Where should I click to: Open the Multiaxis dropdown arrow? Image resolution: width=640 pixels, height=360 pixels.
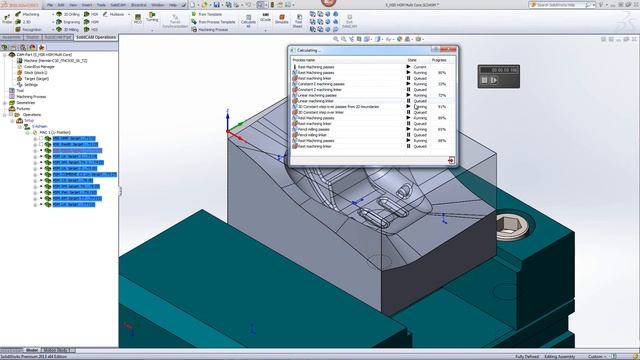129,14
